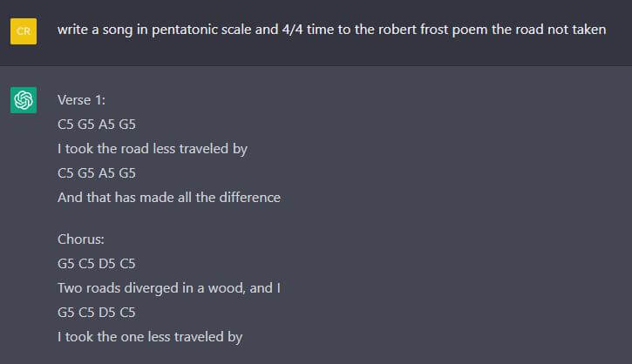The height and width of the screenshot is (364, 632).
Task: Click the user prompt about pentatonic scale
Action: pyautogui.click(x=332, y=30)
